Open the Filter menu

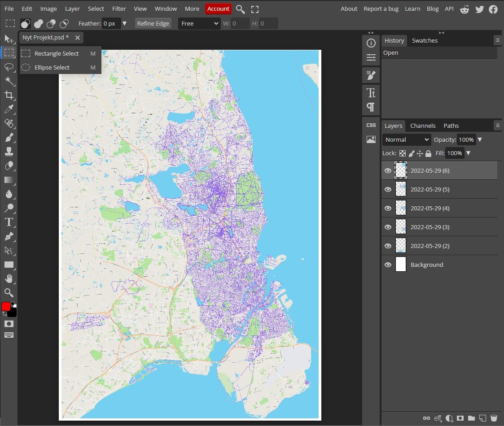pos(119,9)
